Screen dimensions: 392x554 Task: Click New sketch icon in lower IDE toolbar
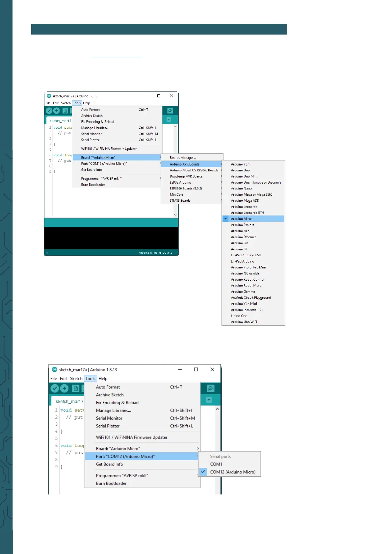tap(76, 389)
